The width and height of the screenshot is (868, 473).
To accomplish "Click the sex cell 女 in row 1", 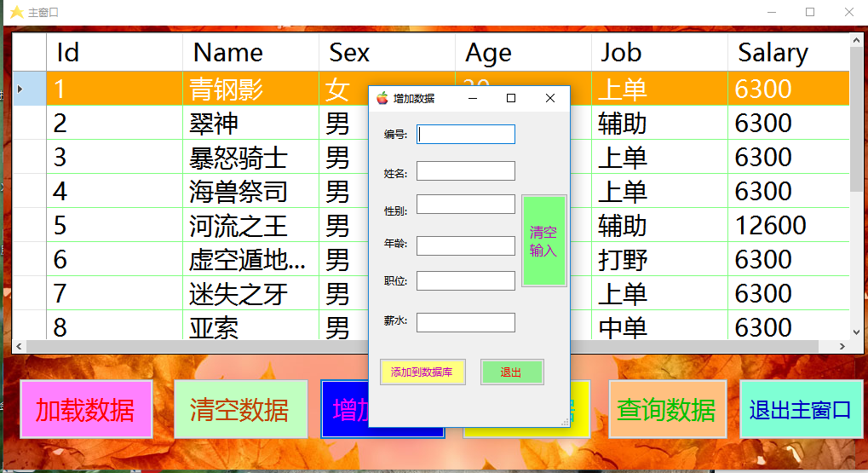I will [344, 89].
